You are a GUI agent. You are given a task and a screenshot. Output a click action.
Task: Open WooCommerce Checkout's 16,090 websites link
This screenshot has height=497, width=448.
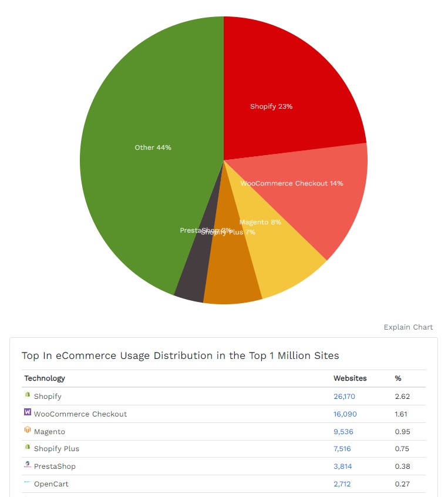tap(345, 414)
